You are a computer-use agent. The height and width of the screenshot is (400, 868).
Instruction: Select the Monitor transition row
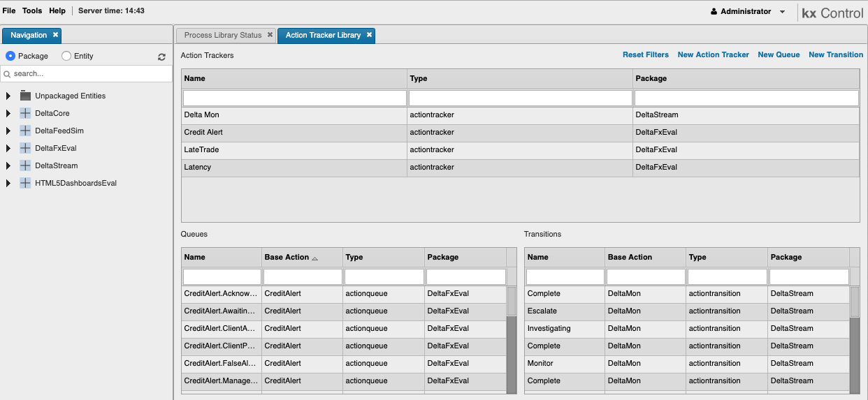coord(687,364)
